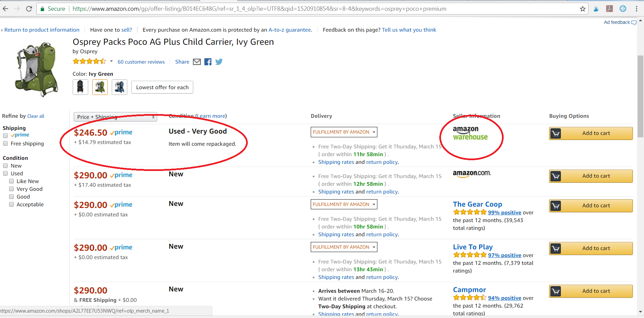Image resolution: width=644 pixels, height=318 pixels.
Task: Share the product on Twitter
Action: coord(218,62)
